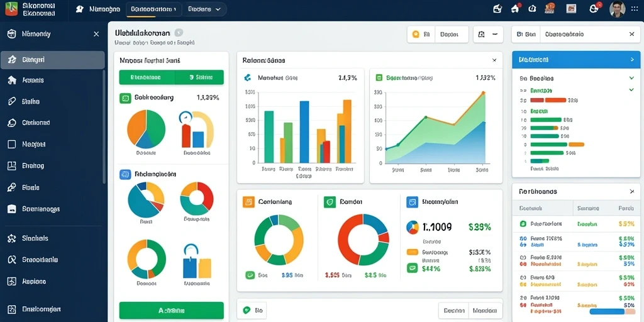Focus the search field at top right panel
Viewport: 644px width, 322px height.
click(x=590, y=35)
